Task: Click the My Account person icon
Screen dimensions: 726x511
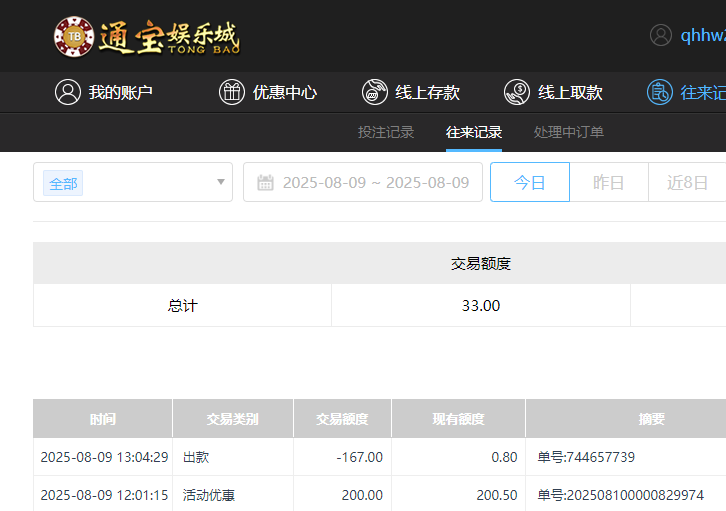Action: (67, 92)
